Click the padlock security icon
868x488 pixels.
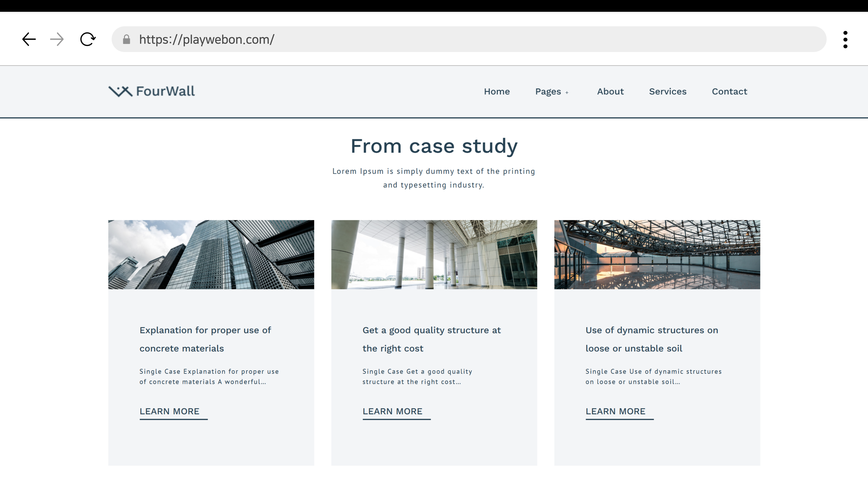point(126,39)
